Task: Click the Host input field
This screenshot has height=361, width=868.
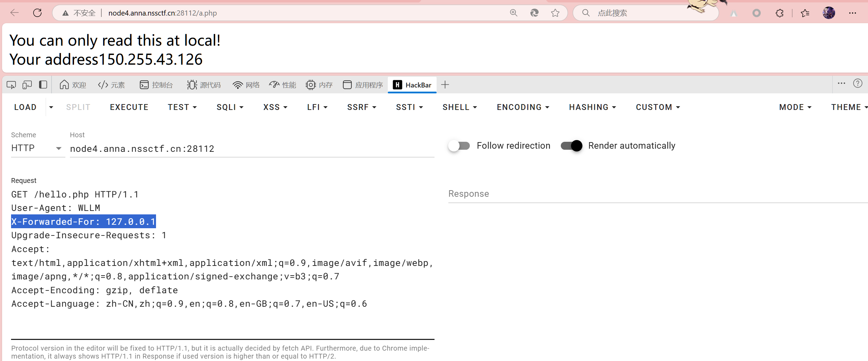Action: (252, 149)
